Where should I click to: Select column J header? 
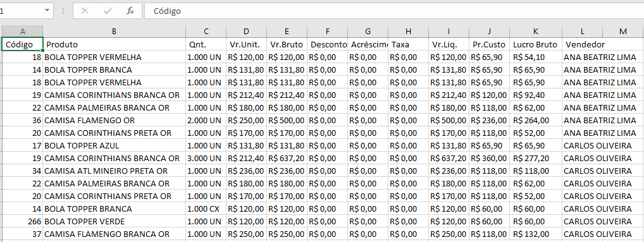(489, 31)
